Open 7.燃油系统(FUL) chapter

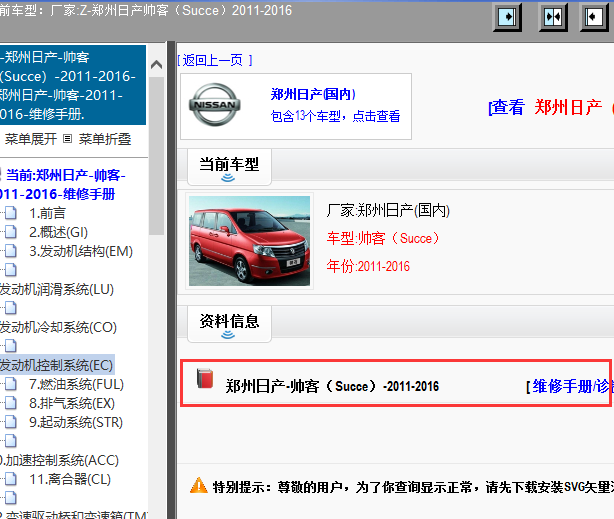(x=76, y=384)
